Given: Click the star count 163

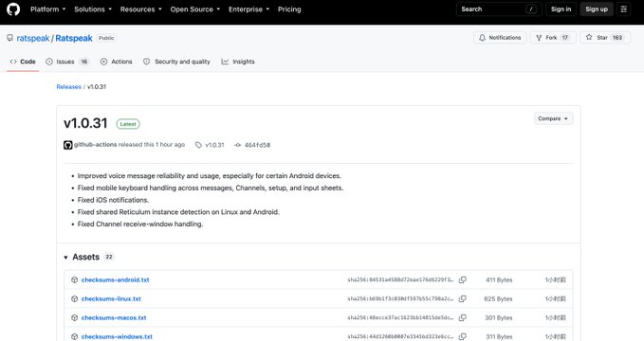Looking at the screenshot, I should coord(617,37).
